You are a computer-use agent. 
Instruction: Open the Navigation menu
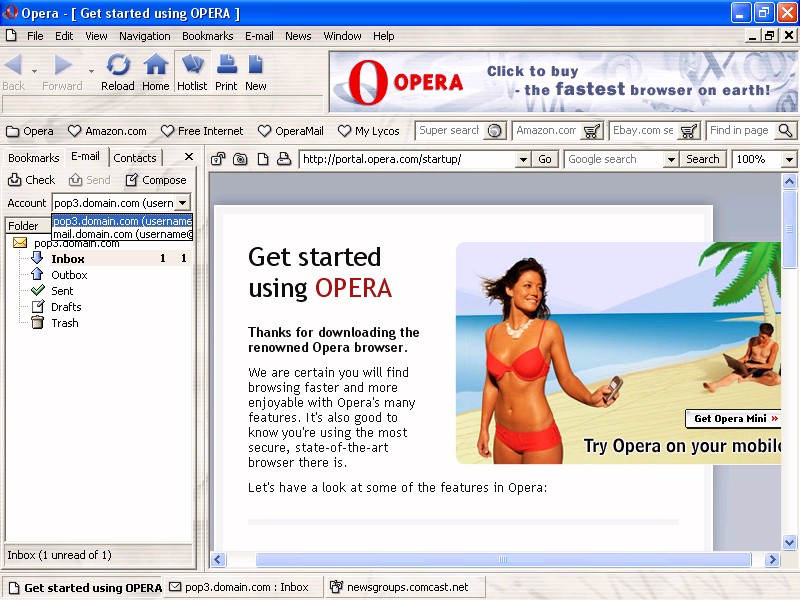coord(145,36)
